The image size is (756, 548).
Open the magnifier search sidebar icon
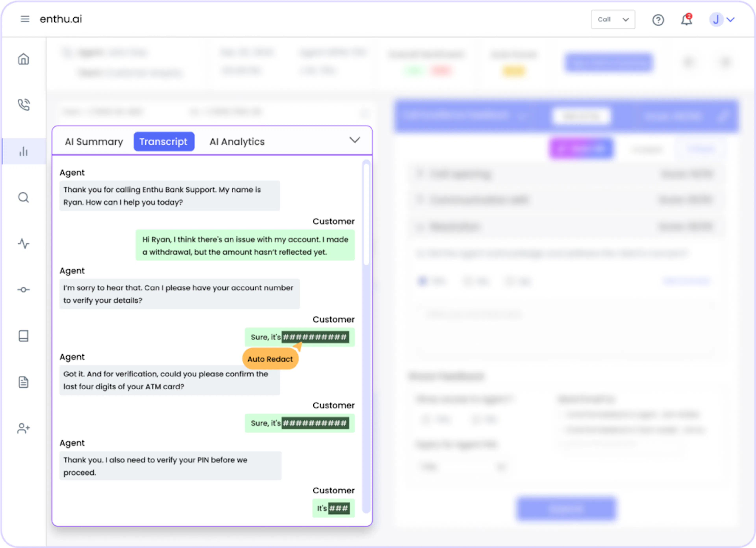[x=23, y=197]
